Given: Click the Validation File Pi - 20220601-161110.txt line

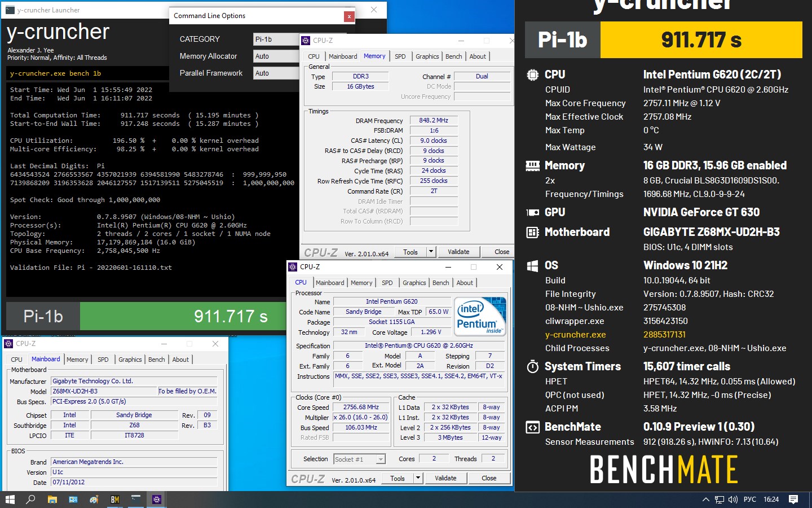Looking at the screenshot, I should tap(91, 268).
